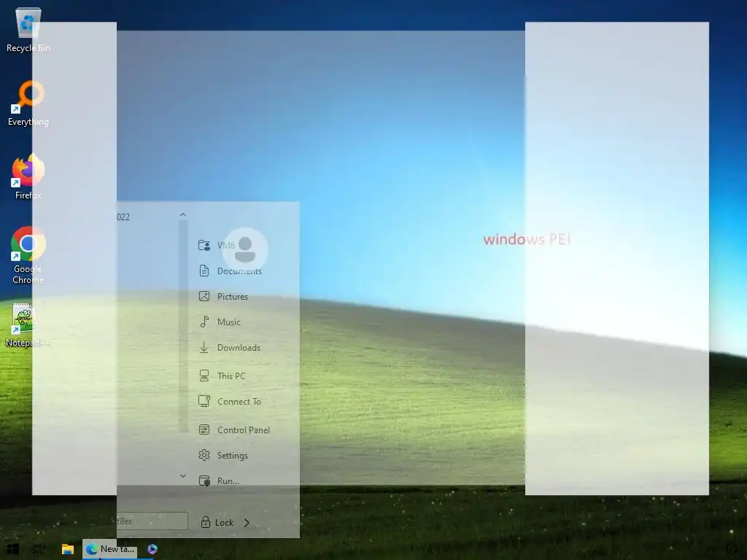The width and height of the screenshot is (747, 560).
Task: Switch to the Edge New tab taskbar button
Action: coord(110,549)
